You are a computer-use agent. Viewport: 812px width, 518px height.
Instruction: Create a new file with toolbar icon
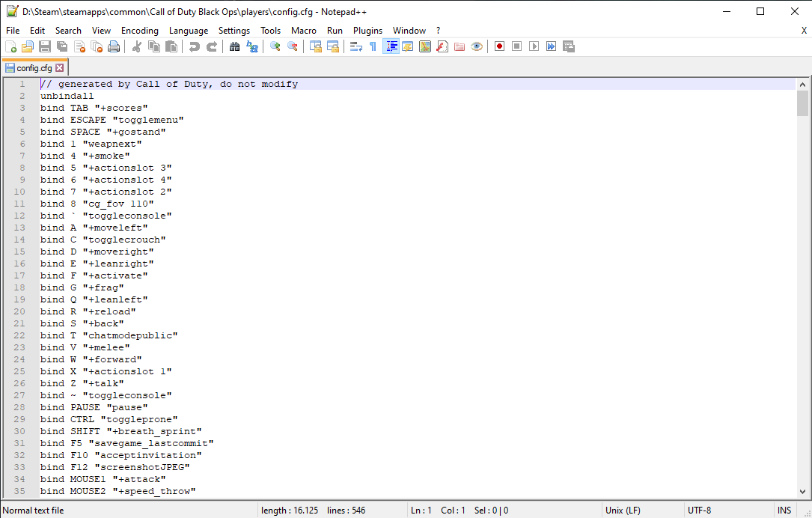[x=11, y=46]
